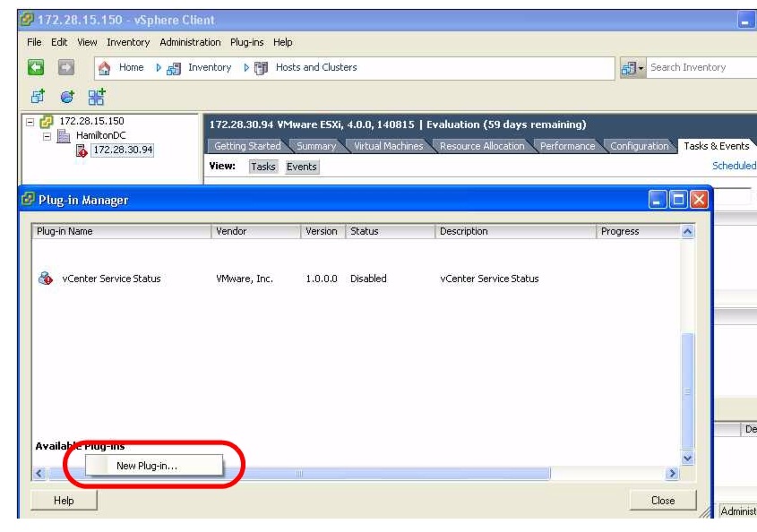757x532 pixels.
Task: Choose the New Plug-in... context menu item
Action: tap(154, 466)
